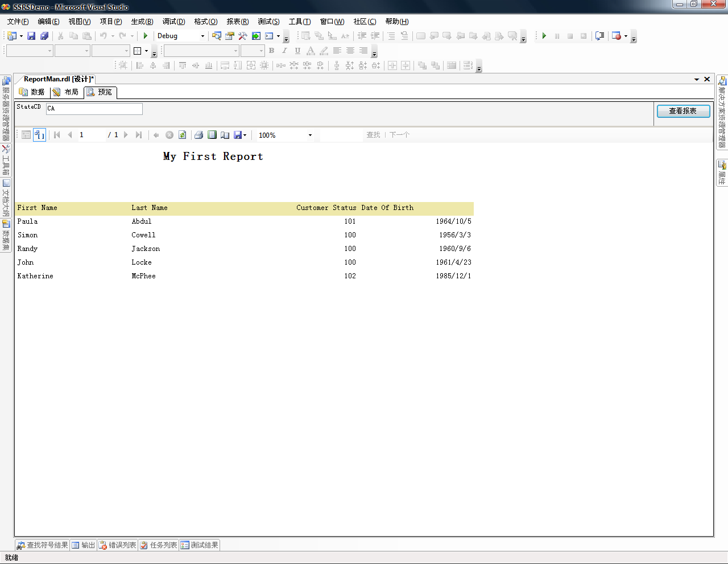Screen dimensions: 728x564
Task: Click the pause debugging icon
Action: tap(557, 36)
